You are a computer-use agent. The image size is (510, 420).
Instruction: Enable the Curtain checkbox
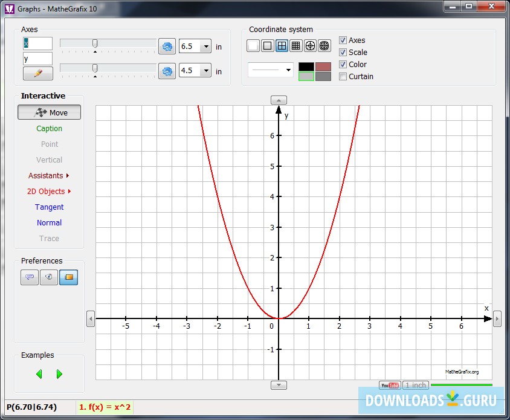[343, 77]
